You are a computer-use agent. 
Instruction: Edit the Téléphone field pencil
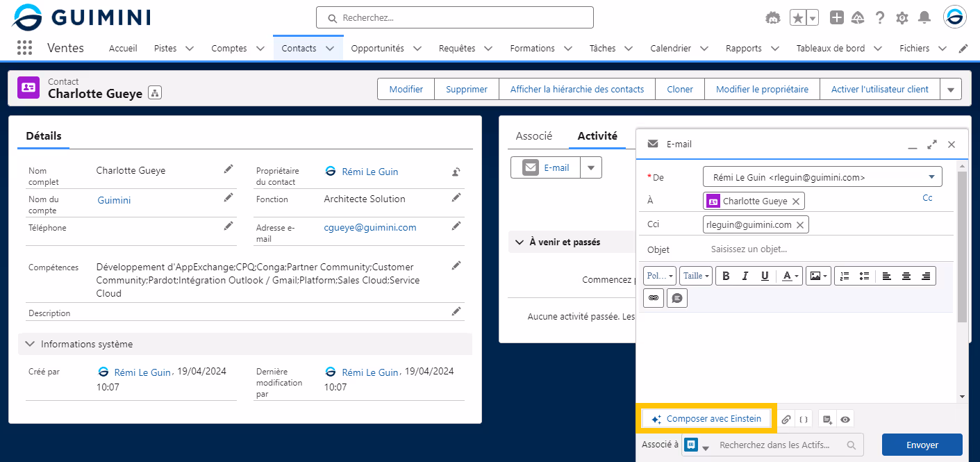(229, 226)
